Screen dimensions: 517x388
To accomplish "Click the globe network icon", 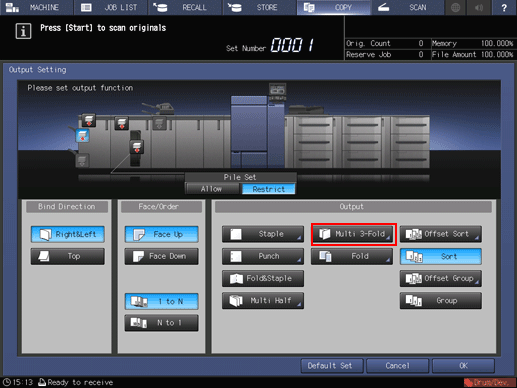I will (455, 7).
